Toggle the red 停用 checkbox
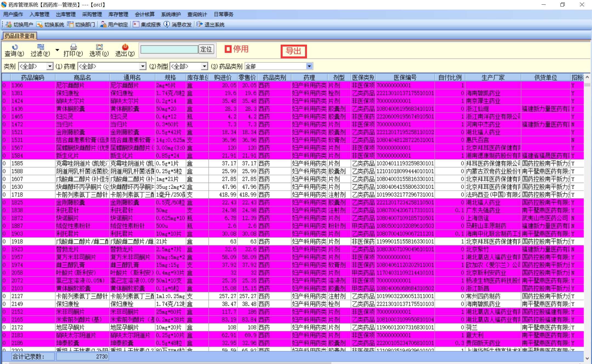Image resolution: width=592 pixels, height=364 pixels. pos(228,49)
